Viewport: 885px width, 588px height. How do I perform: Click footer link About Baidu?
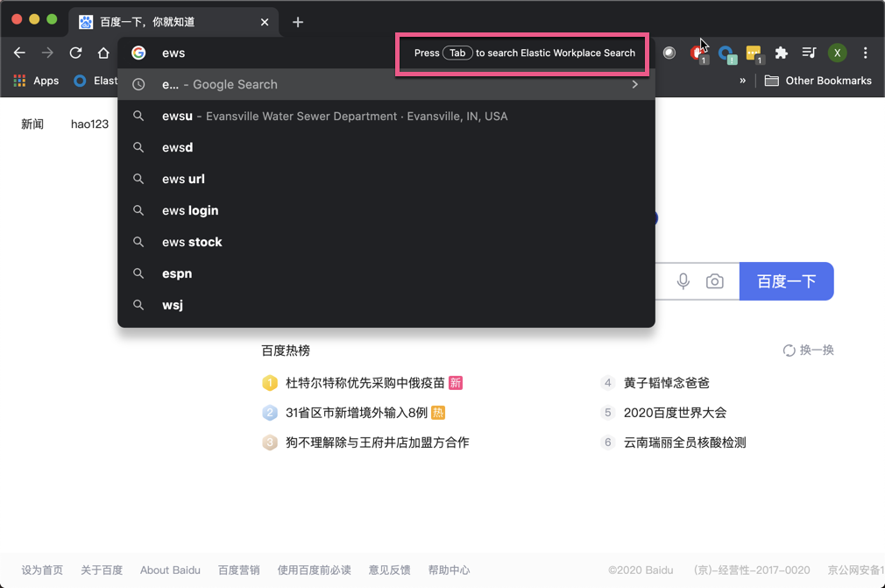pyautogui.click(x=170, y=570)
